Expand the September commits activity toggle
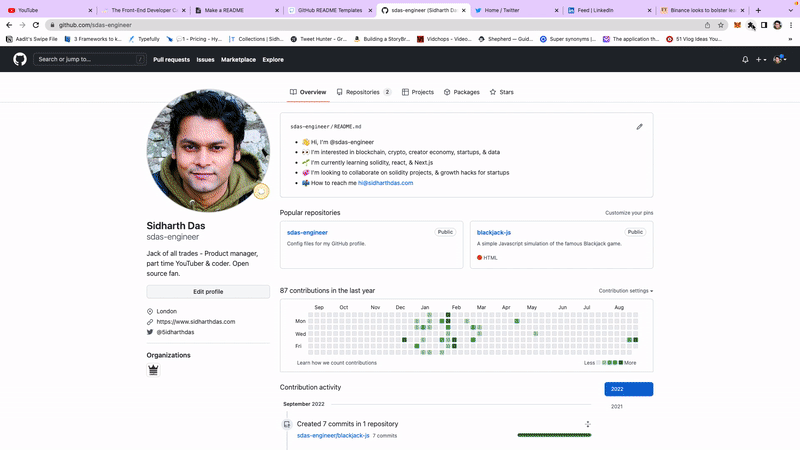Image resolution: width=800 pixels, height=450 pixels. coord(588,424)
